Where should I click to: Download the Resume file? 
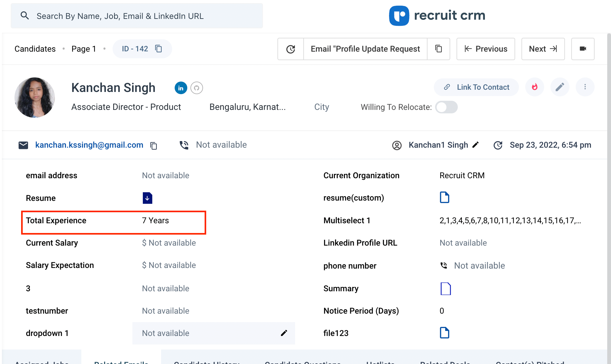tap(147, 198)
